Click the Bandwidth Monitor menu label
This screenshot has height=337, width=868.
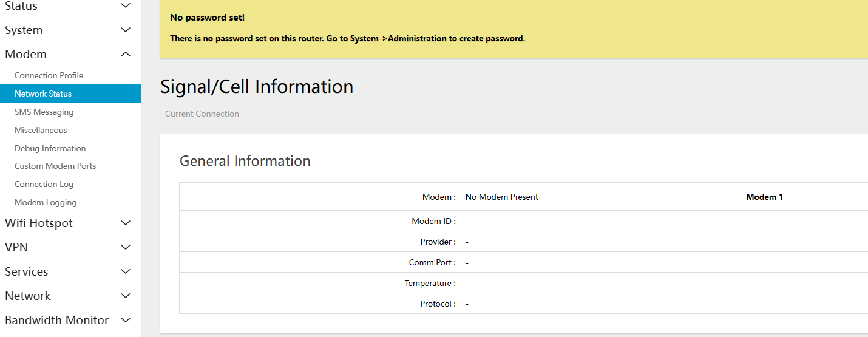(x=56, y=320)
